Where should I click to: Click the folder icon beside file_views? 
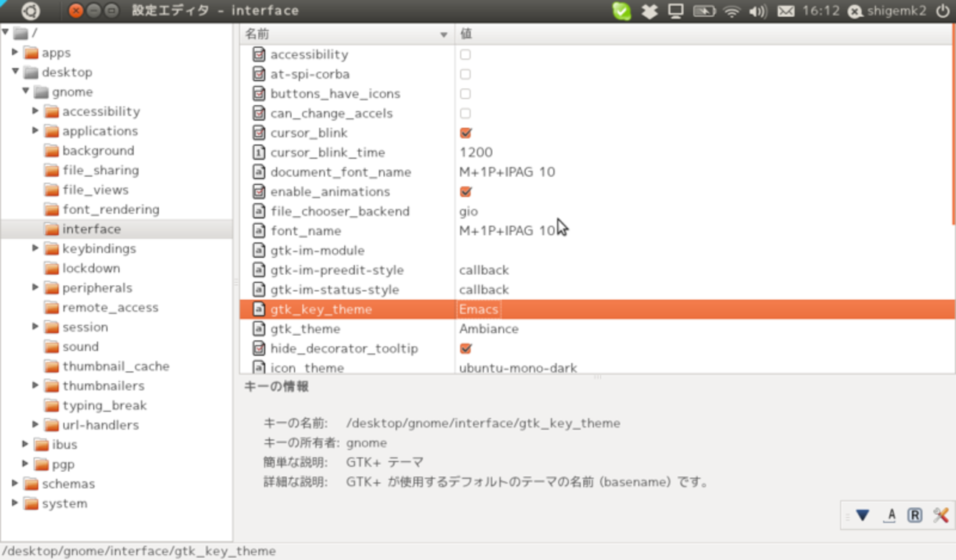click(x=51, y=190)
